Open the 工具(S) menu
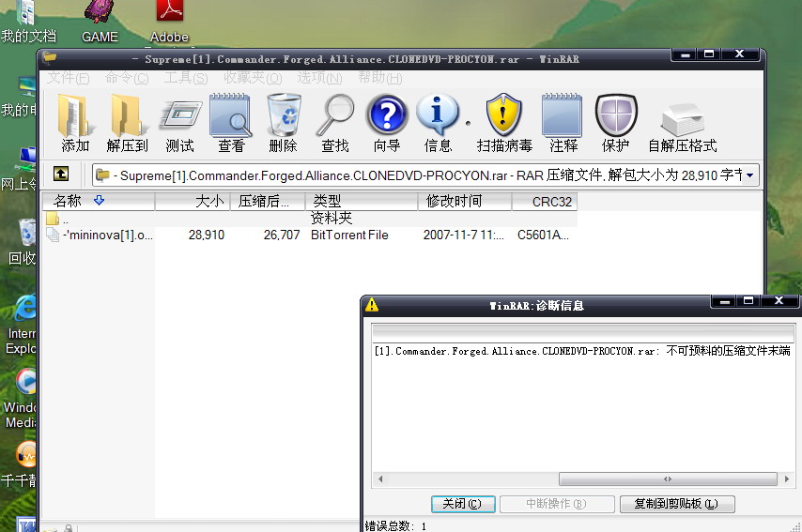Viewport: 802px width, 532px height. (x=186, y=78)
